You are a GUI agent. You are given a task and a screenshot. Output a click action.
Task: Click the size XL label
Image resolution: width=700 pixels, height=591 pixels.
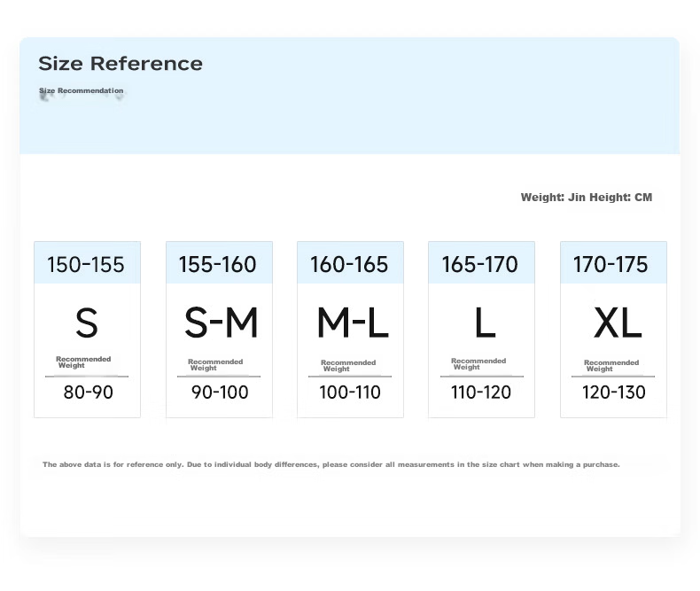point(618,323)
